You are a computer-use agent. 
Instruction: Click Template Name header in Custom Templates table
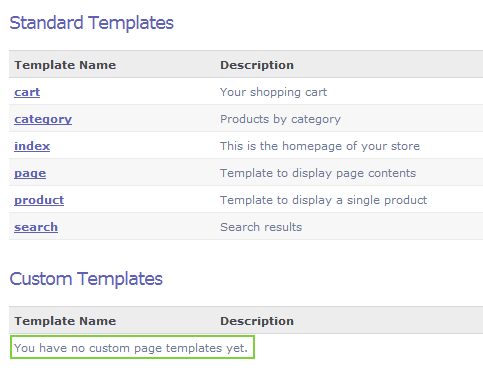tap(65, 321)
